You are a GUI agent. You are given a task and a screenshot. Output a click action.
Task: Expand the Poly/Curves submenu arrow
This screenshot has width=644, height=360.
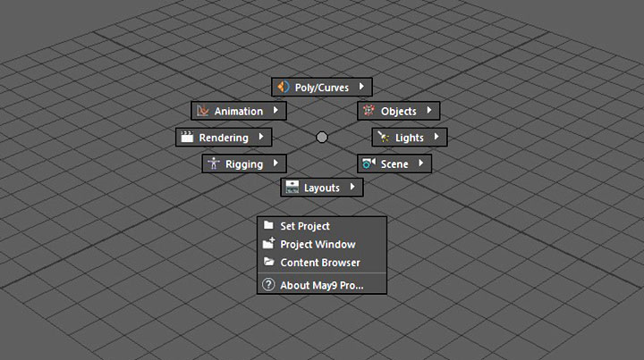coord(360,87)
